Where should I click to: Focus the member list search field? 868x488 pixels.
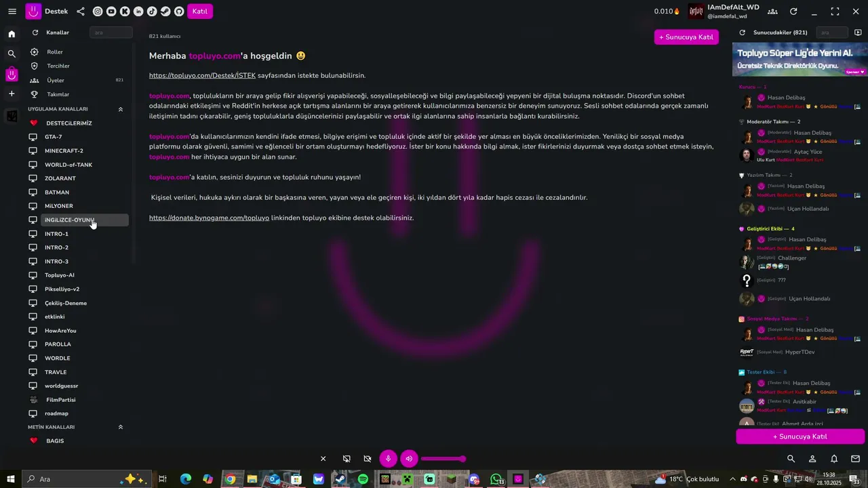tap(832, 33)
